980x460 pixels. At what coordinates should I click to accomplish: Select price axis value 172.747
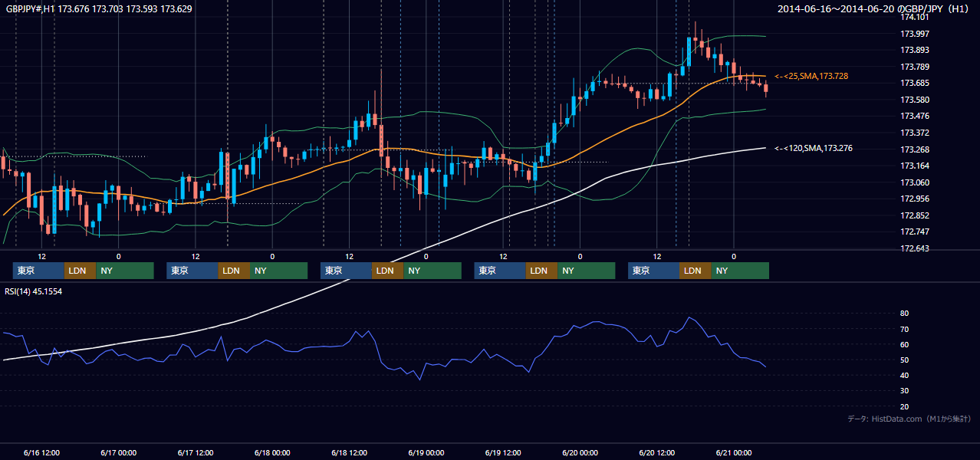point(914,232)
